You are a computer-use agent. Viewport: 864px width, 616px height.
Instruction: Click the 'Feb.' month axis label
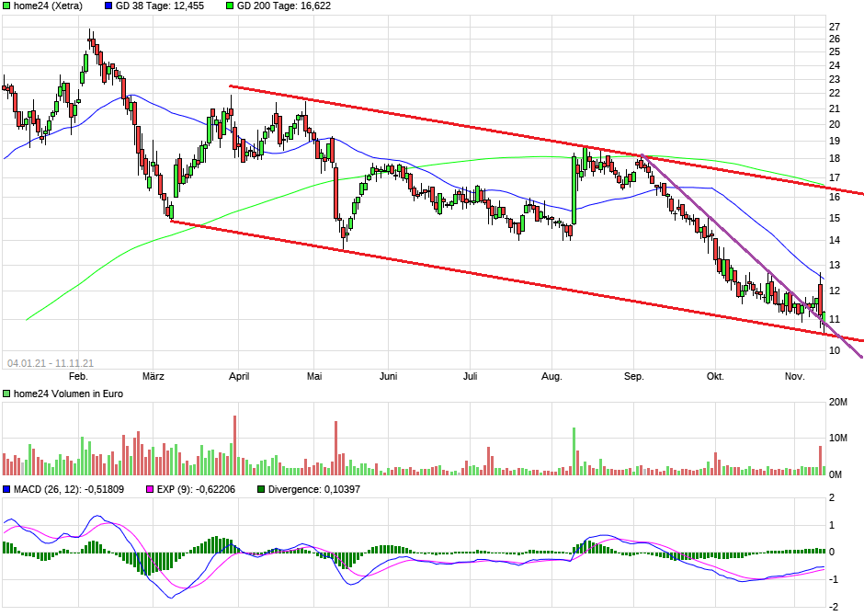(78, 376)
